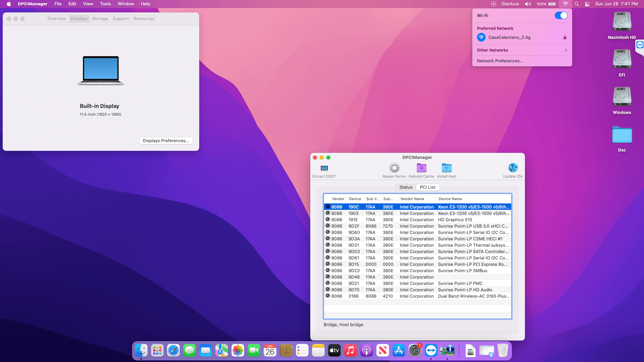Open the Window menu

point(126,4)
